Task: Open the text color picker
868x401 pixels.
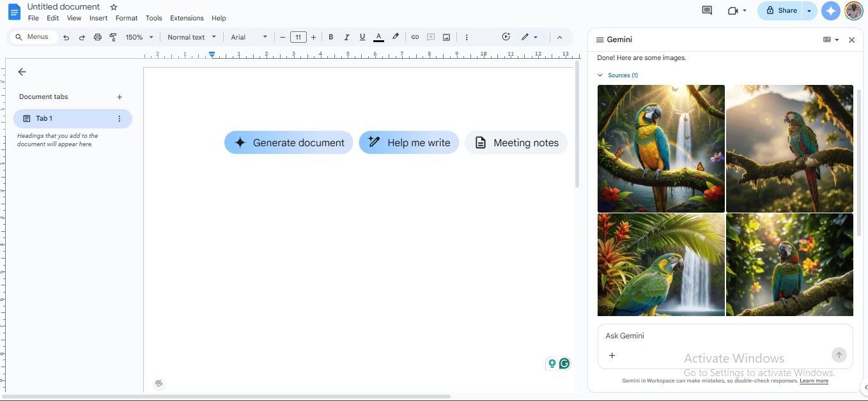Action: [378, 37]
